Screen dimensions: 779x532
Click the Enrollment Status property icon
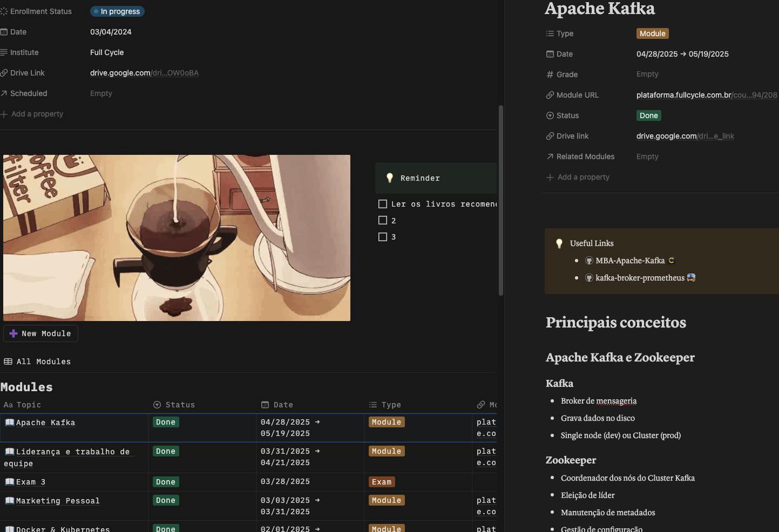4,11
